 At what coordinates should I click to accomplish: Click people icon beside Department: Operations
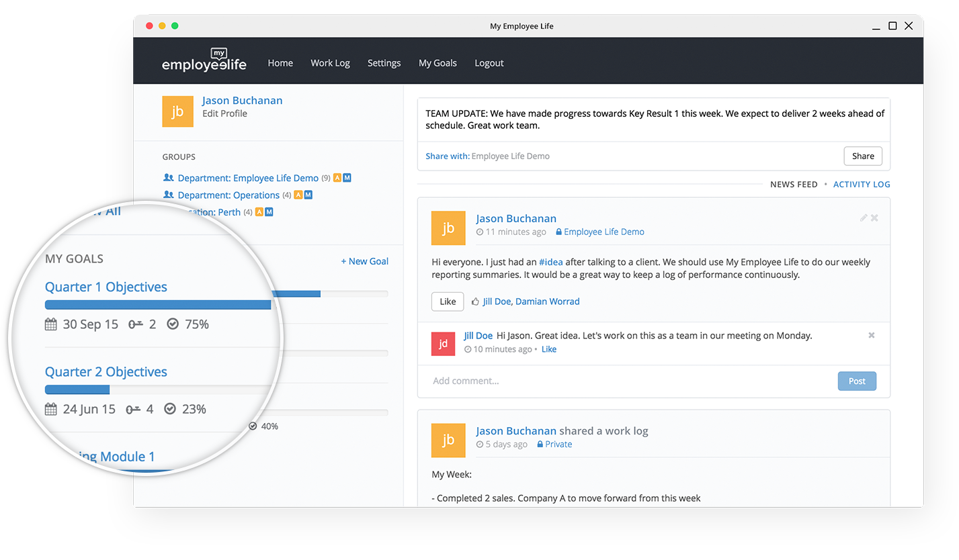click(168, 195)
